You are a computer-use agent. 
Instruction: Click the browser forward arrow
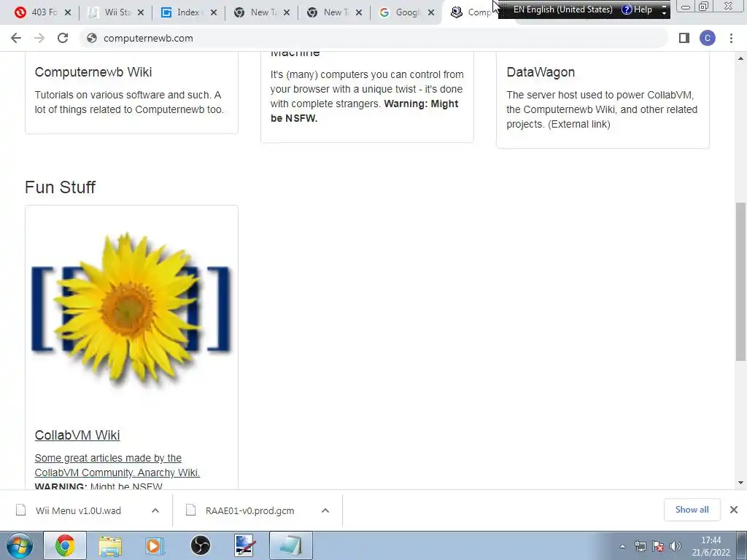[x=39, y=38]
